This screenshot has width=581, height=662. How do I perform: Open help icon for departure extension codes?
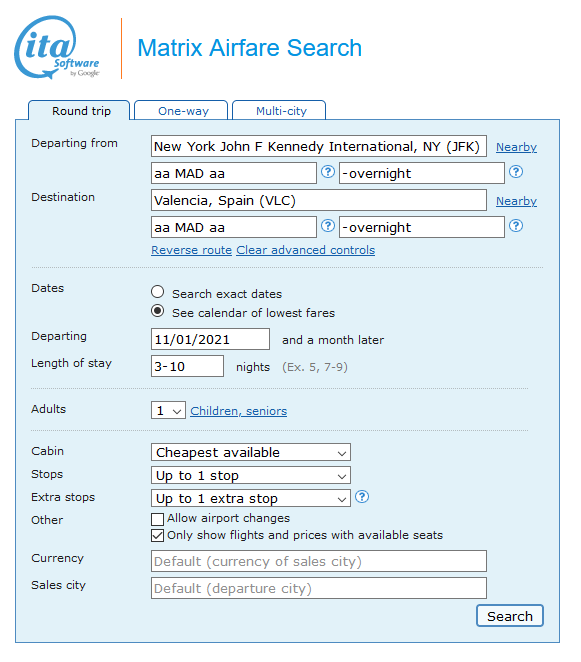pos(516,172)
